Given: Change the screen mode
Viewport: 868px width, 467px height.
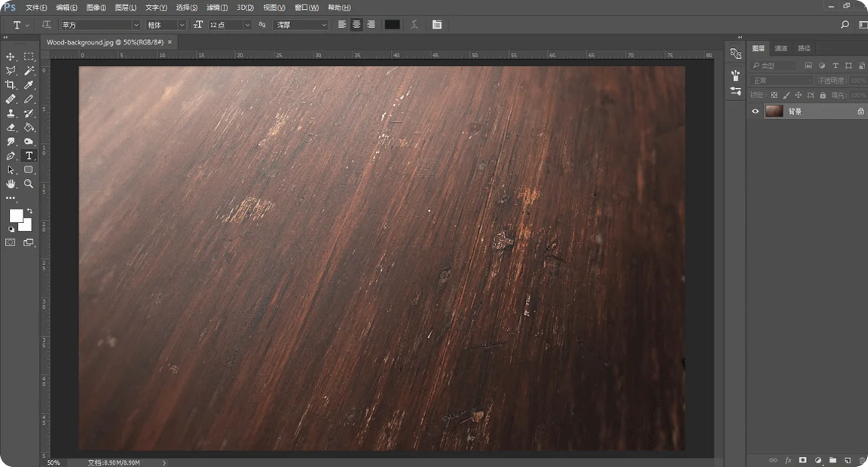Looking at the screenshot, I should click(x=29, y=243).
